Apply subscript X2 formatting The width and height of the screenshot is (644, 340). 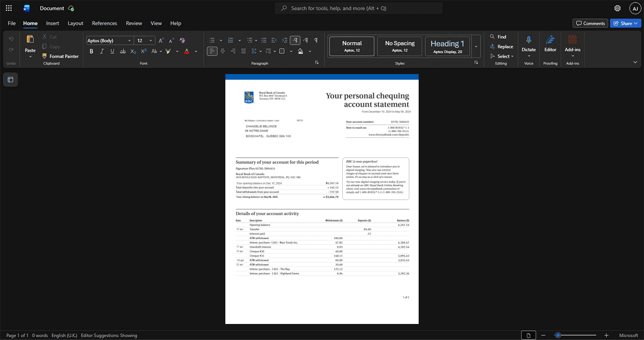(133, 51)
